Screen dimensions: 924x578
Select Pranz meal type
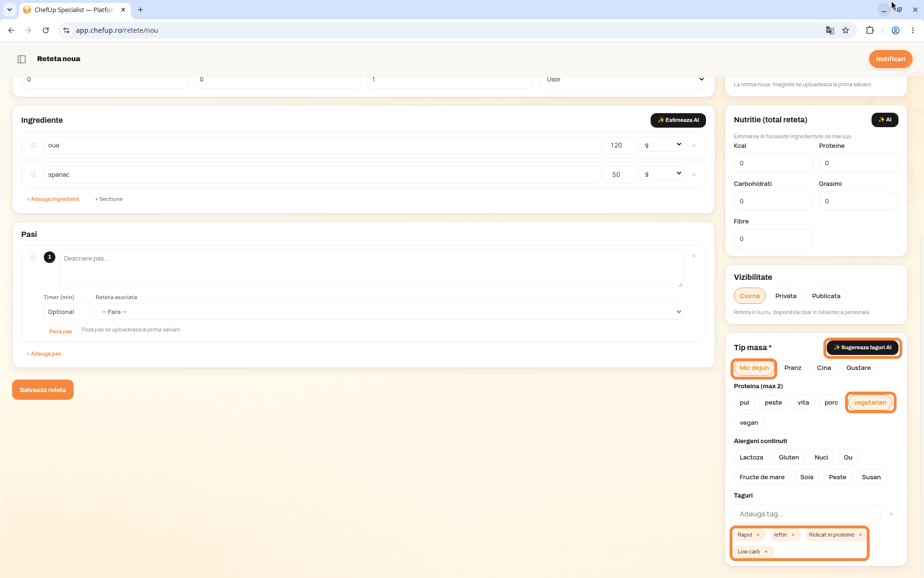tap(793, 368)
